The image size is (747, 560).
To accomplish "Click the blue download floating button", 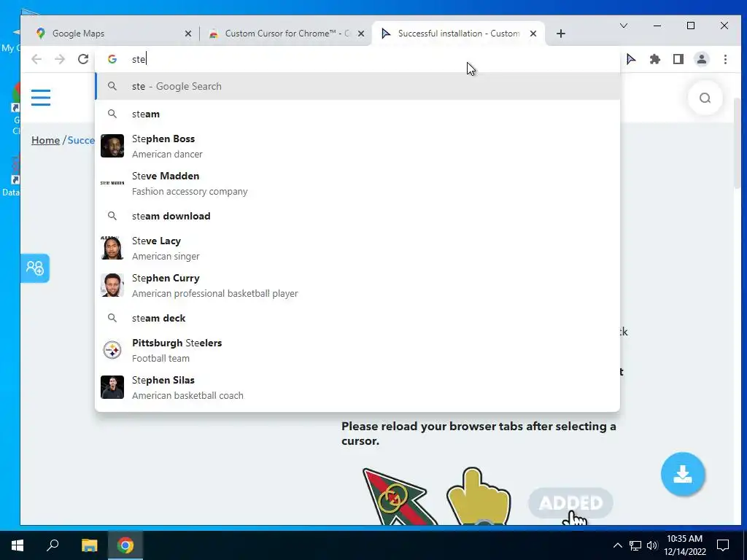I will point(683,474).
